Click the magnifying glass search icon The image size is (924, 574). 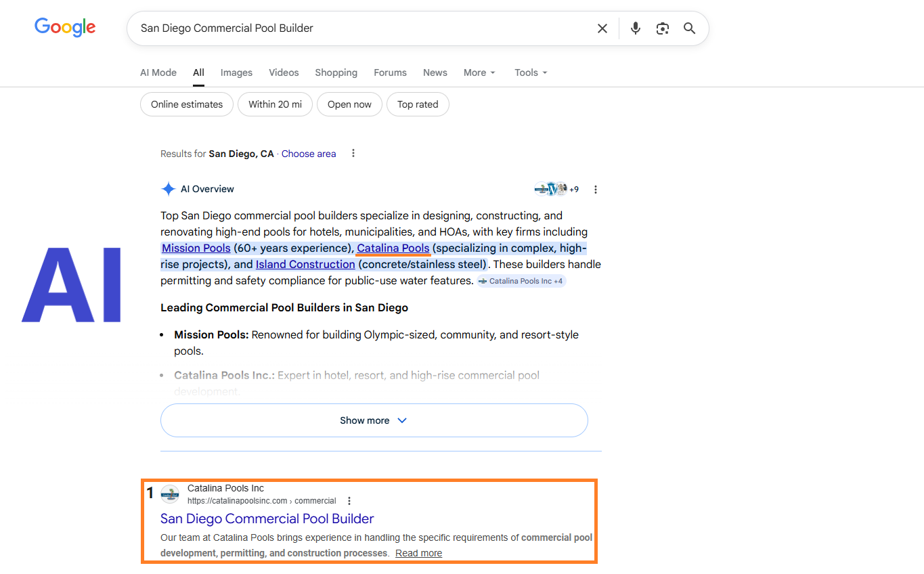(x=689, y=28)
